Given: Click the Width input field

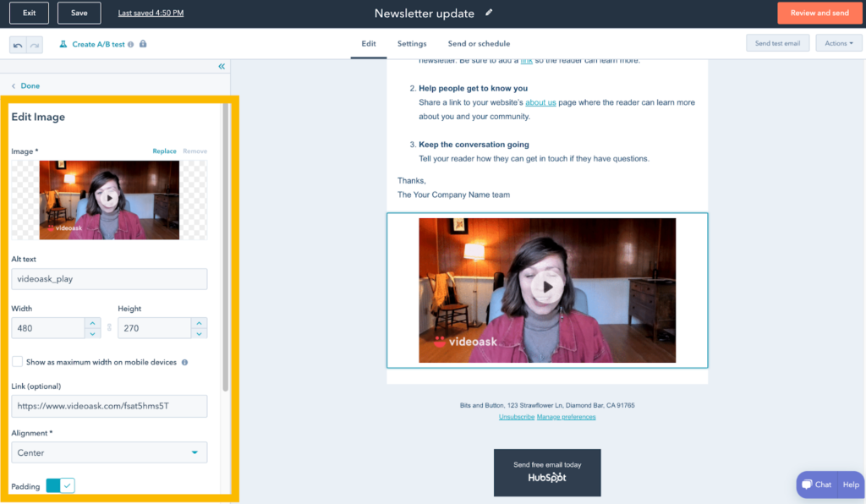Looking at the screenshot, I should click(48, 328).
